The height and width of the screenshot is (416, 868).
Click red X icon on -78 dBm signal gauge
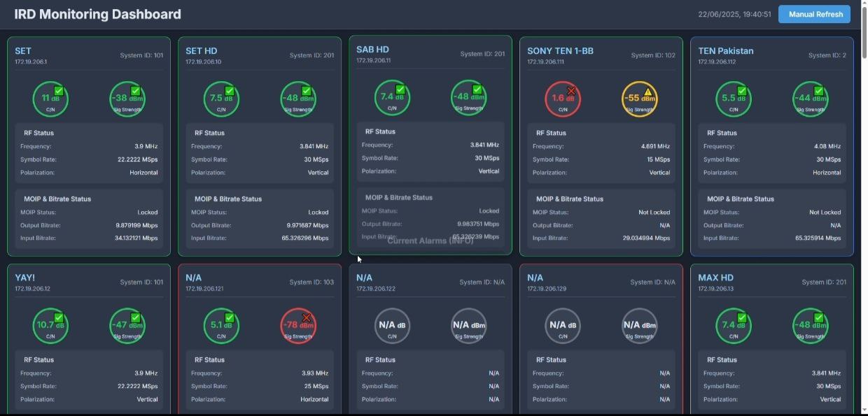[306, 318]
